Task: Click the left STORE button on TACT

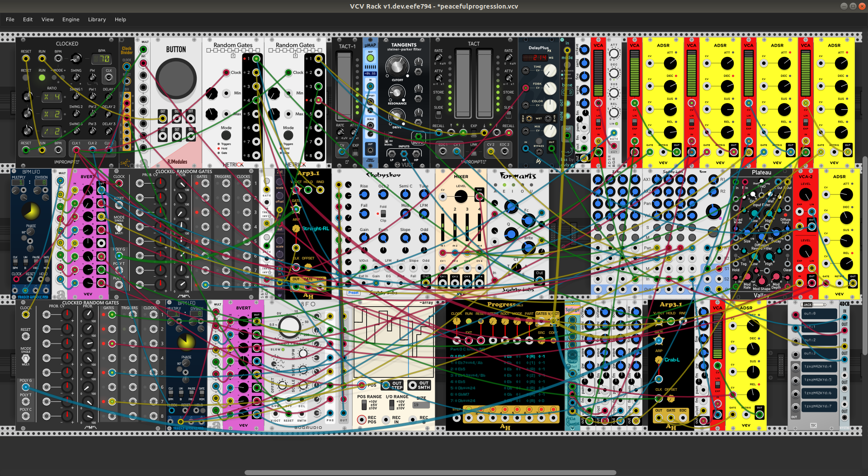Action: [439, 99]
